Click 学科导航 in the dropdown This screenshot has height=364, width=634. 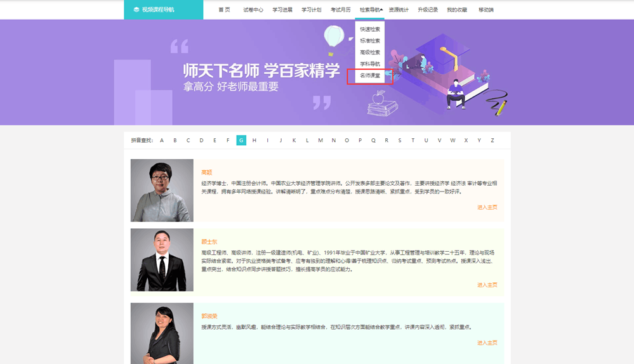pos(370,63)
